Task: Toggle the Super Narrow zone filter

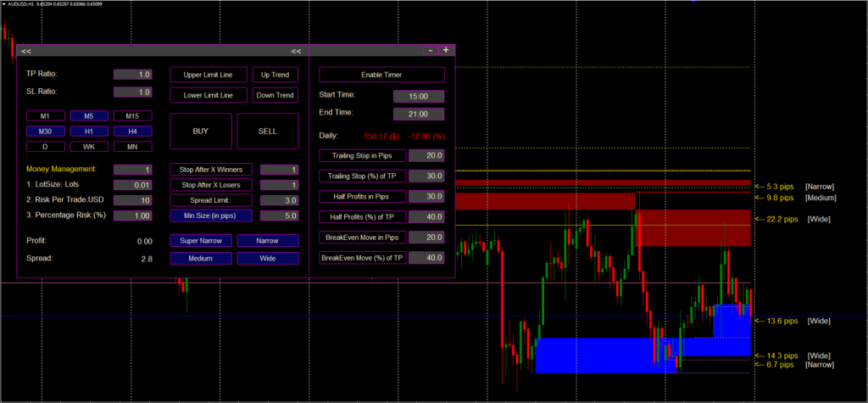Action: [x=201, y=240]
